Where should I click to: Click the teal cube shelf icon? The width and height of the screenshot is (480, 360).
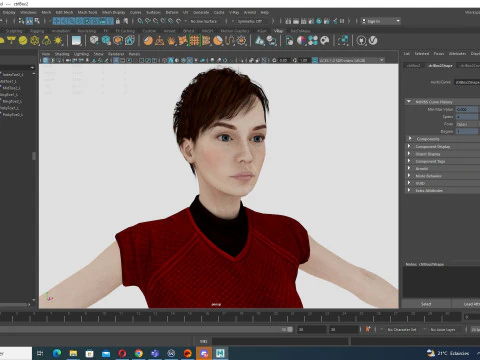(106, 41)
